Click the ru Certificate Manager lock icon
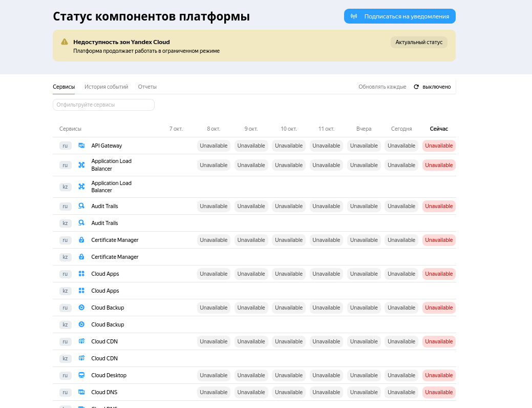 pyautogui.click(x=81, y=240)
